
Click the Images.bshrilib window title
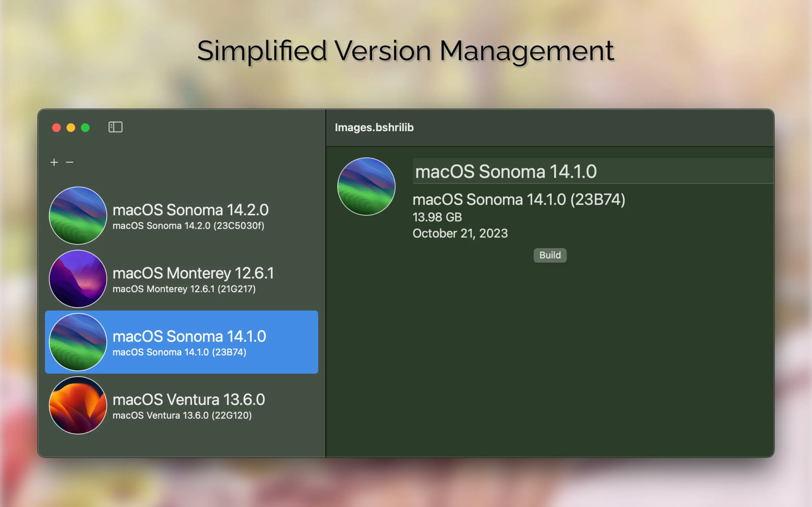(x=374, y=127)
